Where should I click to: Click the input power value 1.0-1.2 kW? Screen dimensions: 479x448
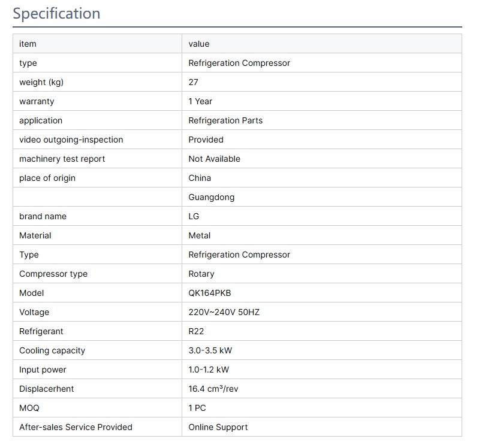209,370
